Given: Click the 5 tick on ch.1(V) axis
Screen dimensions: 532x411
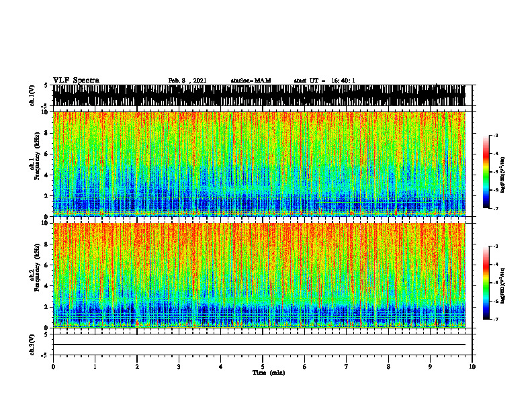Looking at the screenshot, I should tap(46, 85).
